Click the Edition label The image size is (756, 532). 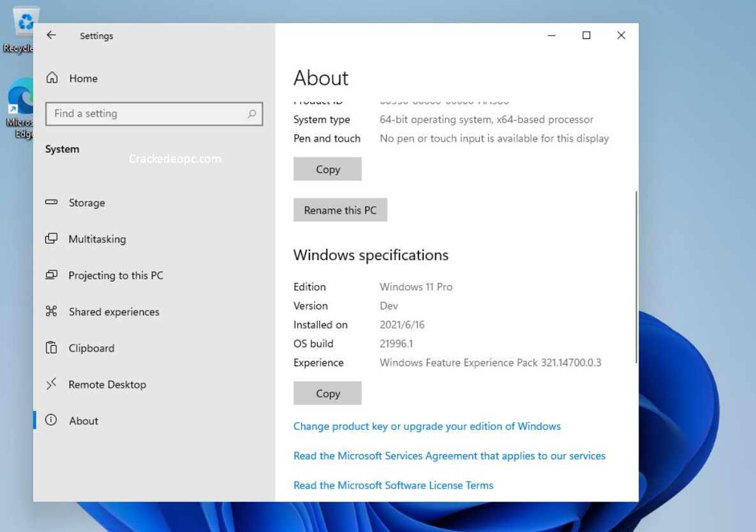tap(309, 286)
